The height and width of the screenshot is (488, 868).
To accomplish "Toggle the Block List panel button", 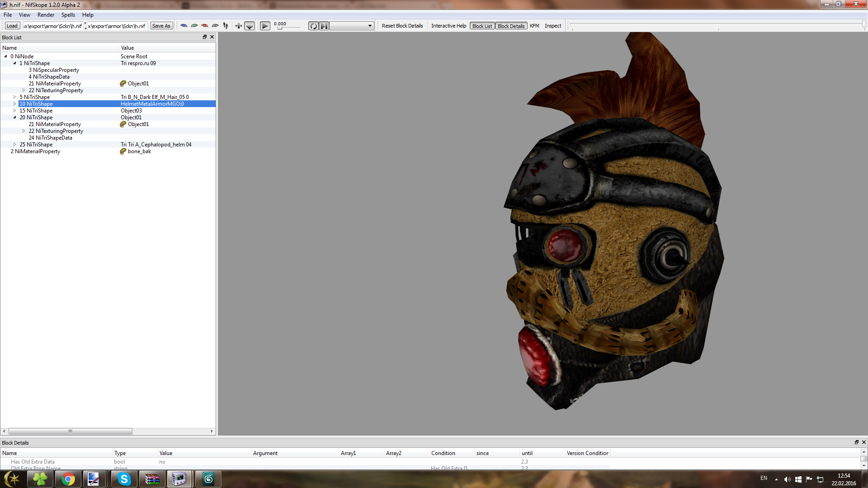I will [482, 26].
